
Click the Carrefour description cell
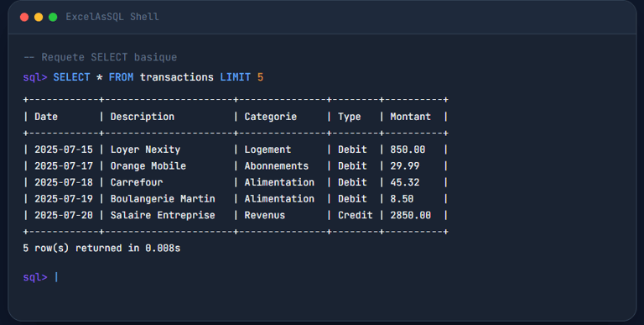click(137, 183)
